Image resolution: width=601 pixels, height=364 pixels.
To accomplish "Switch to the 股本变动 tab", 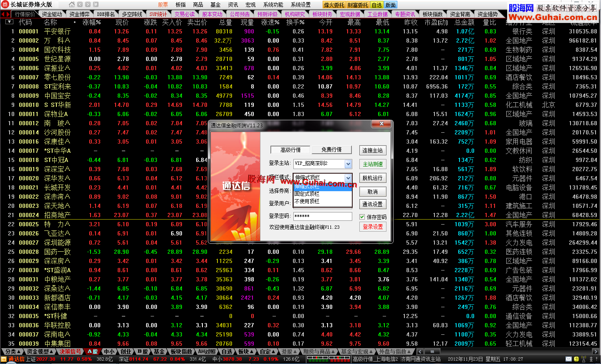I will tap(212, 14).
